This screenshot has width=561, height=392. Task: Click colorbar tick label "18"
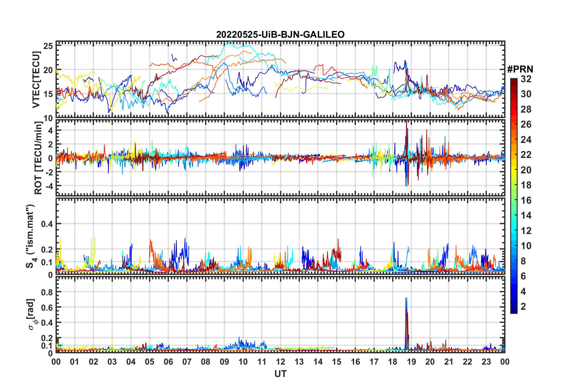526,185
